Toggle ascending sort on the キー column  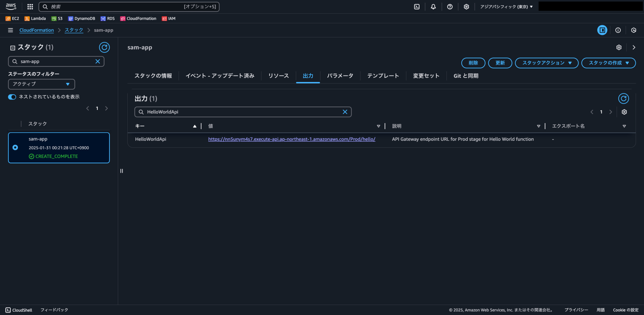tap(195, 126)
